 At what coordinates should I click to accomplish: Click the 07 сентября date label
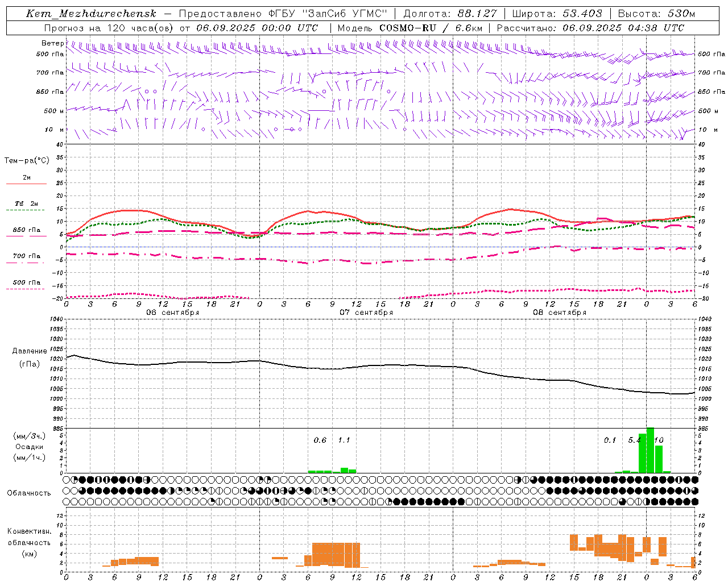click(366, 313)
